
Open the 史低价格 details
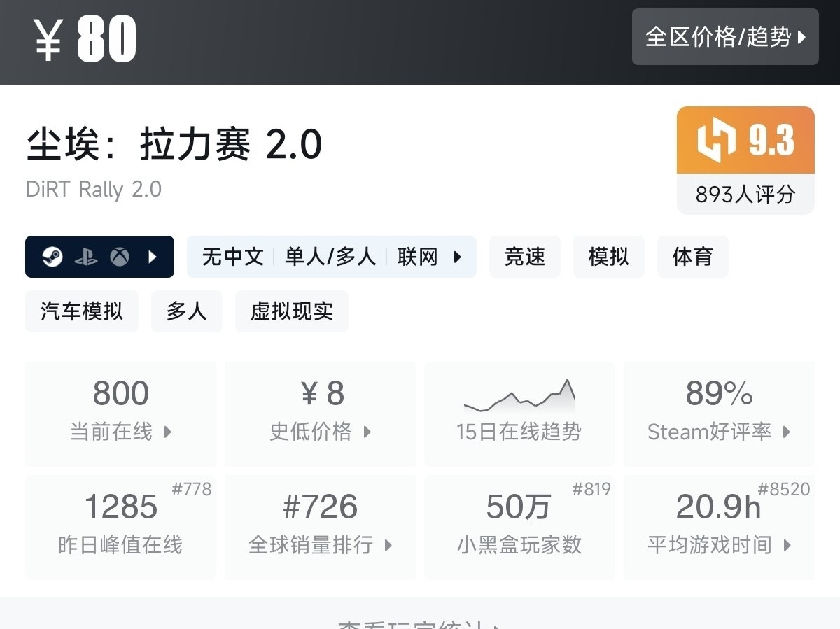click(x=320, y=414)
